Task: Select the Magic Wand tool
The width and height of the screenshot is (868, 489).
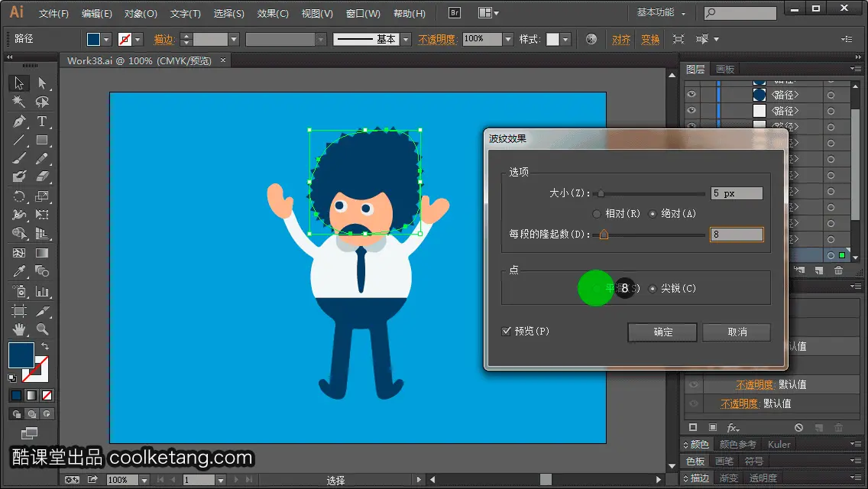Action: [x=19, y=102]
